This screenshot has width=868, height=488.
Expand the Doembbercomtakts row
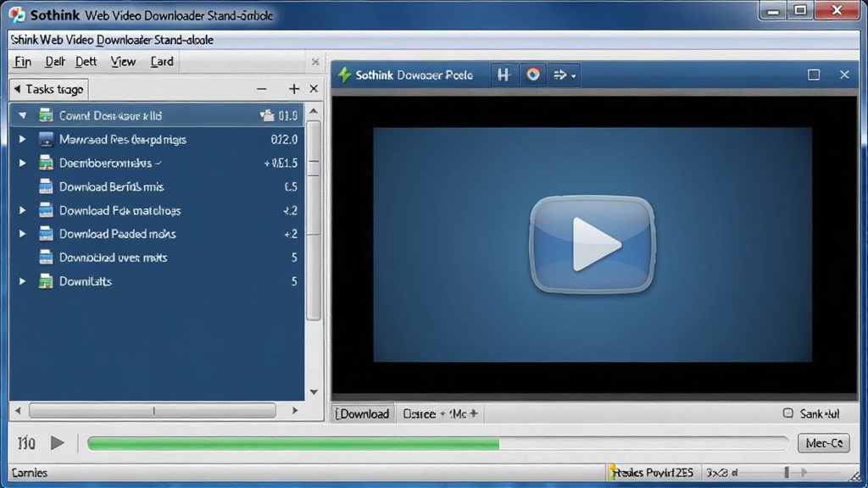[22, 163]
